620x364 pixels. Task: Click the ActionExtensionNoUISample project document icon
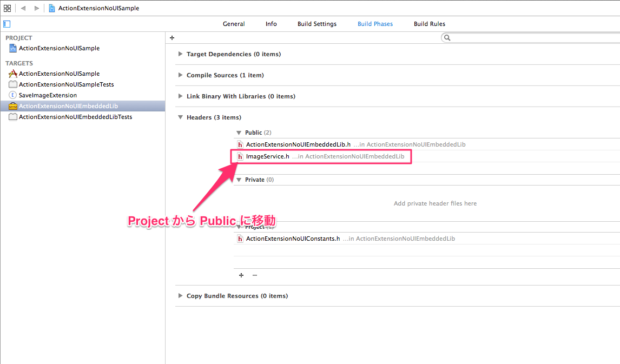(51, 8)
